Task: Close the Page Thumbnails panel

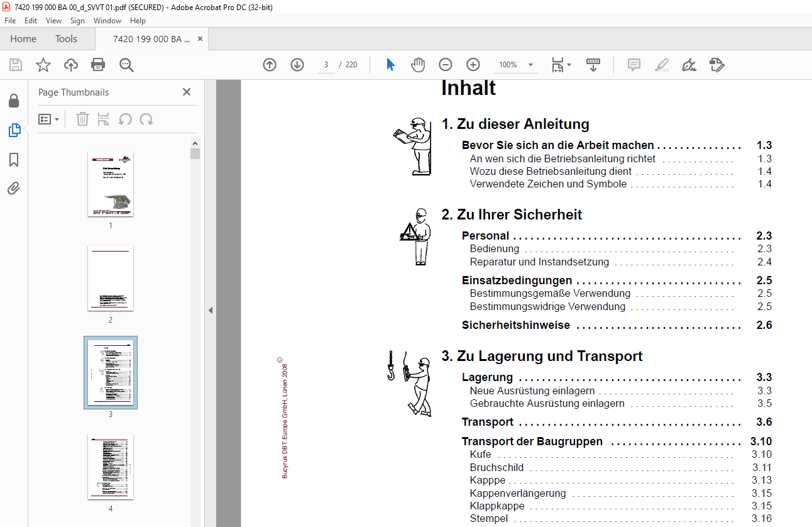Action: pos(187,92)
